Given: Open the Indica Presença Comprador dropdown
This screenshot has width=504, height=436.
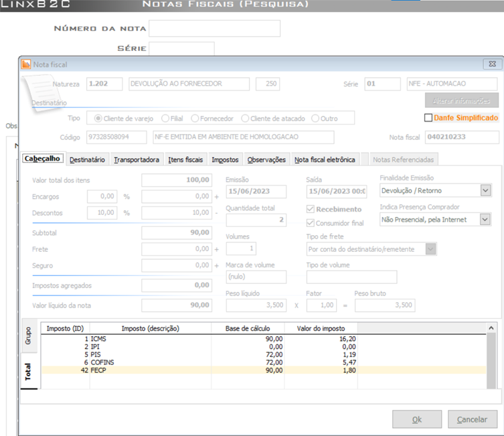Looking at the screenshot, I should [x=485, y=220].
